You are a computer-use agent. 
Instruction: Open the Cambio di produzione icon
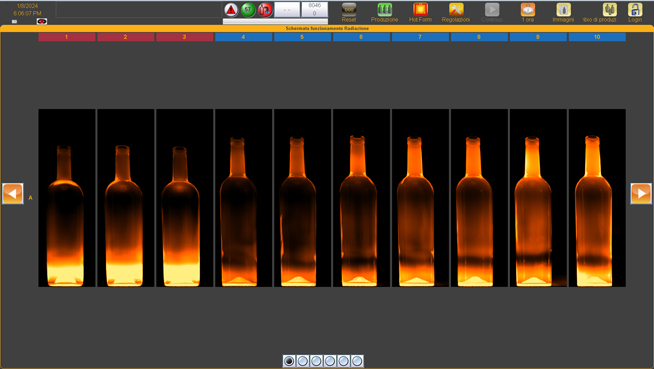pos(609,10)
